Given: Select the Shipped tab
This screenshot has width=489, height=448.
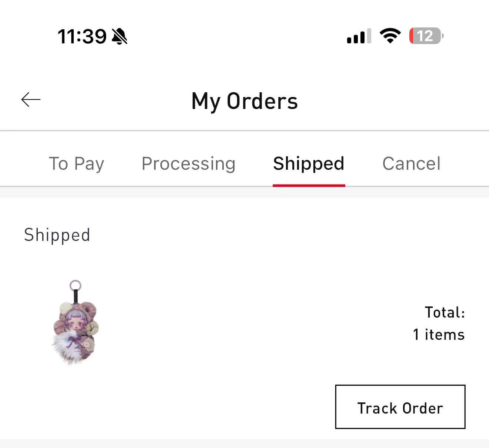Looking at the screenshot, I should (x=309, y=163).
